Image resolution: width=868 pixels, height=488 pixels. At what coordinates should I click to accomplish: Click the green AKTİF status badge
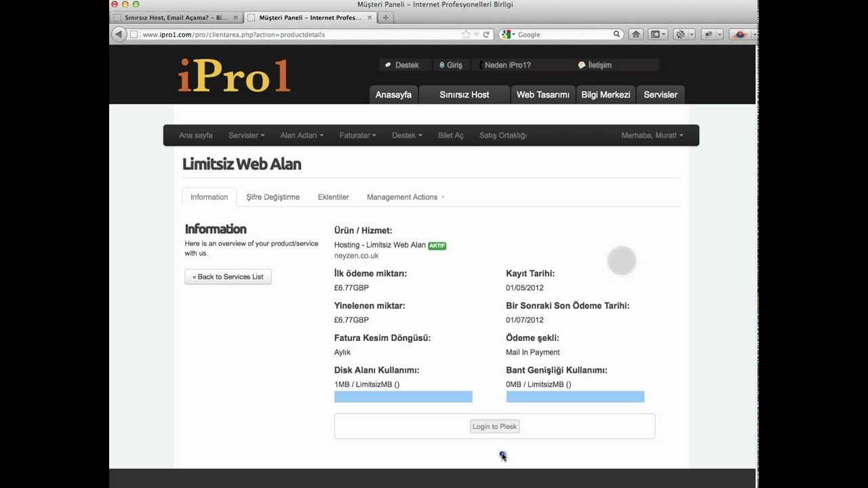437,246
